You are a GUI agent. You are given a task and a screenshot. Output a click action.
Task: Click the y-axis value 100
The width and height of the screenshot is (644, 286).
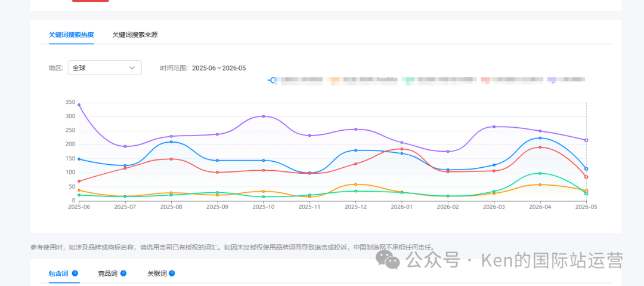tap(70, 173)
